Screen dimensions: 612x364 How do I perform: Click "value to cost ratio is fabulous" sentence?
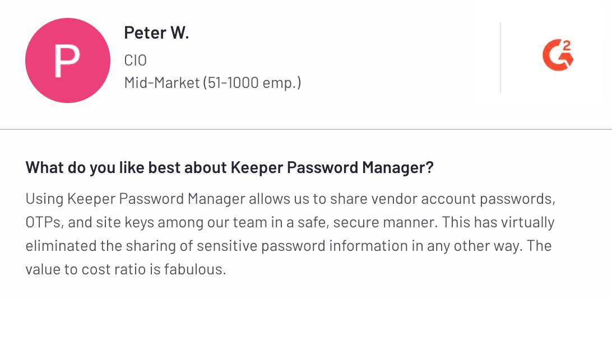[x=126, y=269]
